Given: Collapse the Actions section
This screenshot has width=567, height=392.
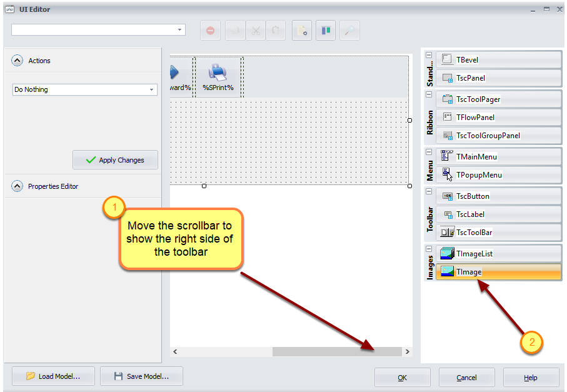Looking at the screenshot, I should click(18, 61).
